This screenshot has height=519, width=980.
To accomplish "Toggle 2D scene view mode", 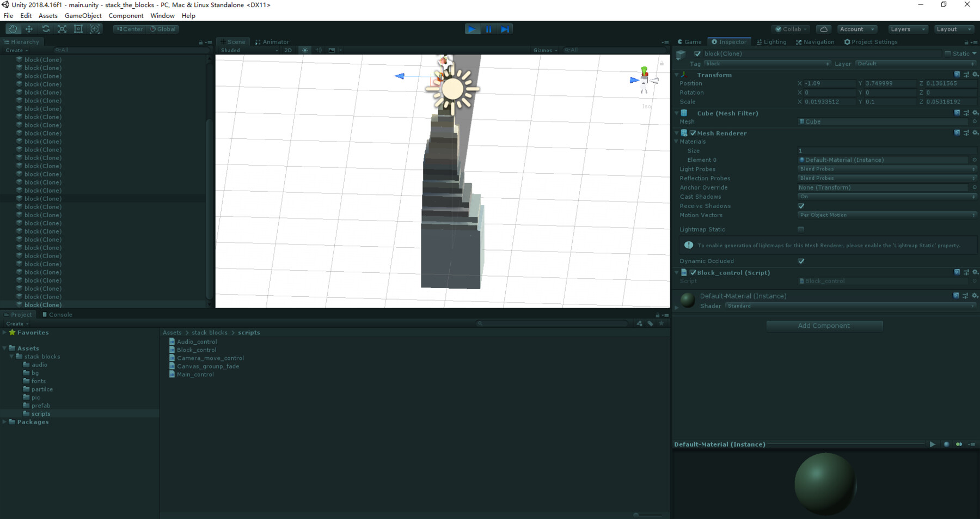I will point(287,50).
